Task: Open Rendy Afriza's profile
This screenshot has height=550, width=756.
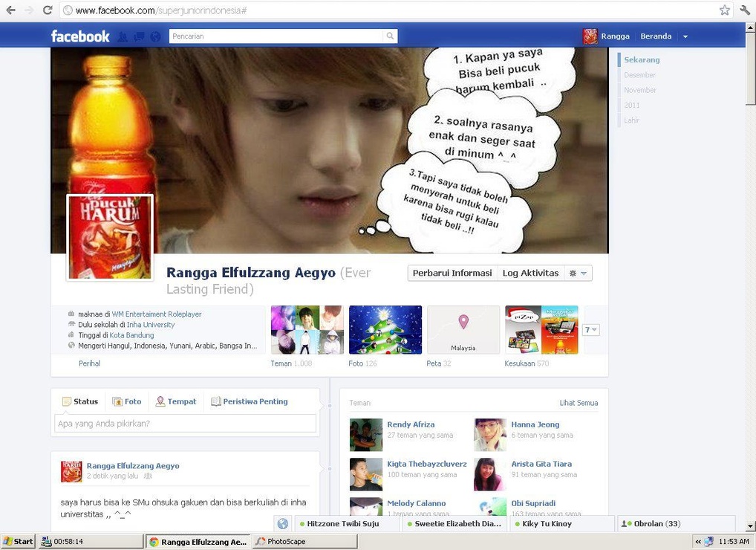Action: pos(411,424)
